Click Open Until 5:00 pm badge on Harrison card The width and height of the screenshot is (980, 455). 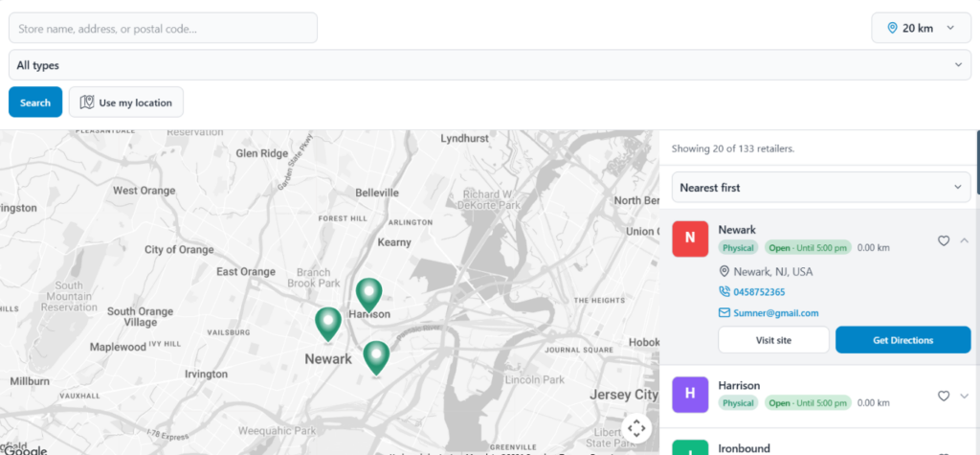[x=808, y=402]
